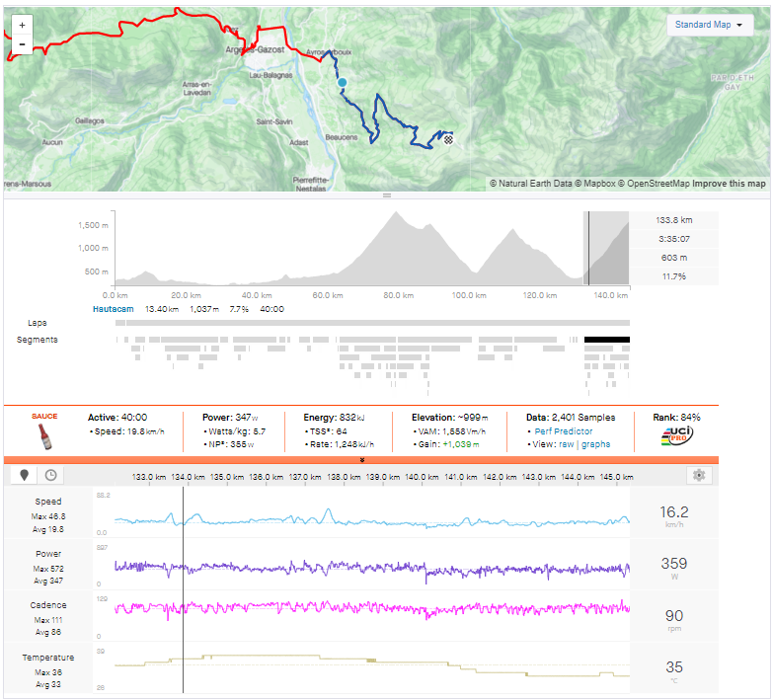
Task: Zoom out of the map
Action: tap(22, 43)
